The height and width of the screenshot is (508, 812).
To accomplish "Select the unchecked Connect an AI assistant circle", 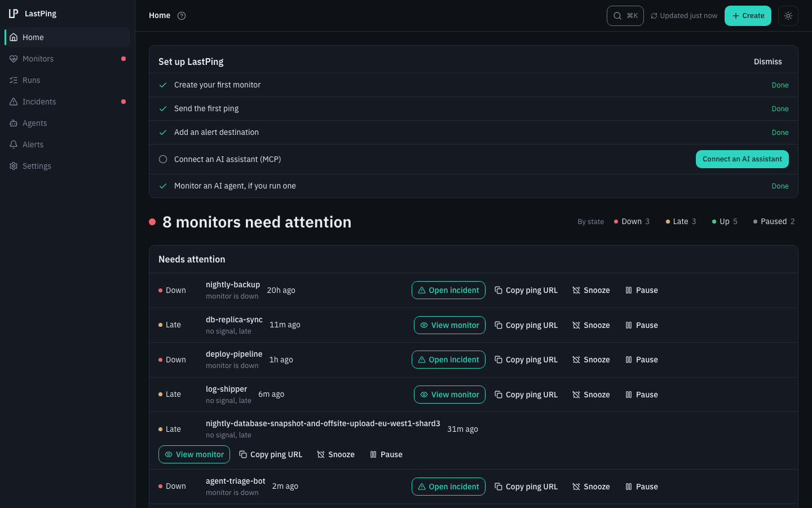I will (163, 159).
